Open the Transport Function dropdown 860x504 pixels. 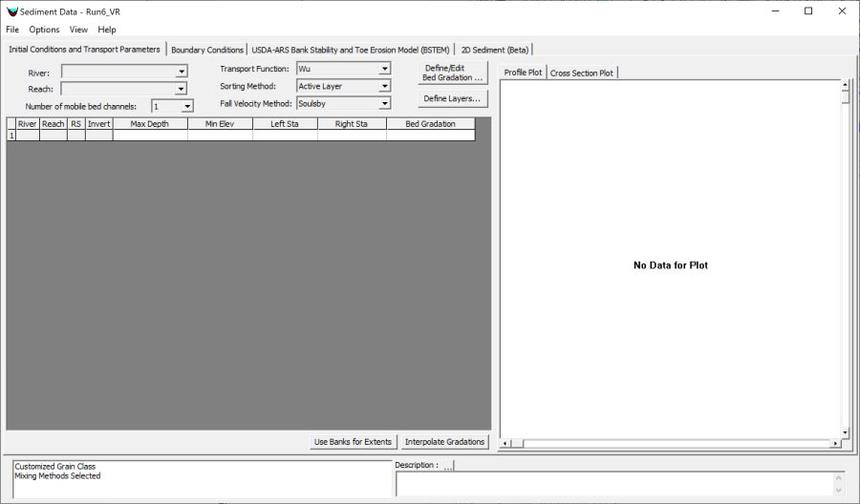pos(384,69)
